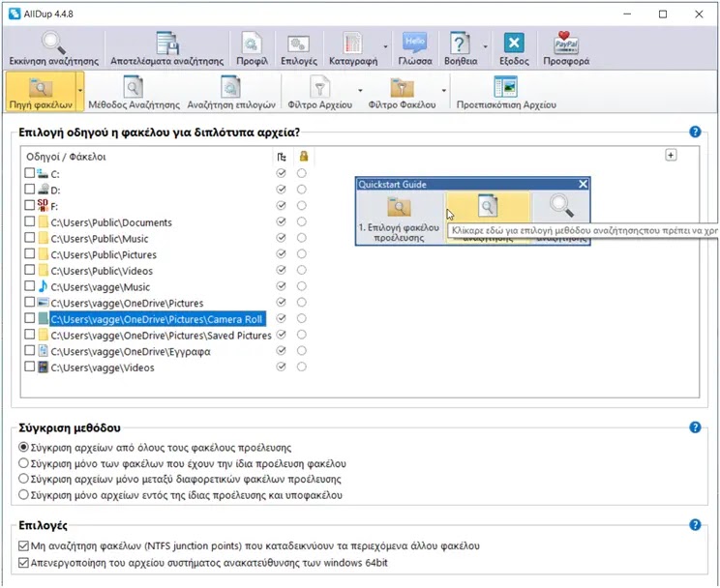
Task: Click the Εξοδος exit icon
Action: [514, 48]
